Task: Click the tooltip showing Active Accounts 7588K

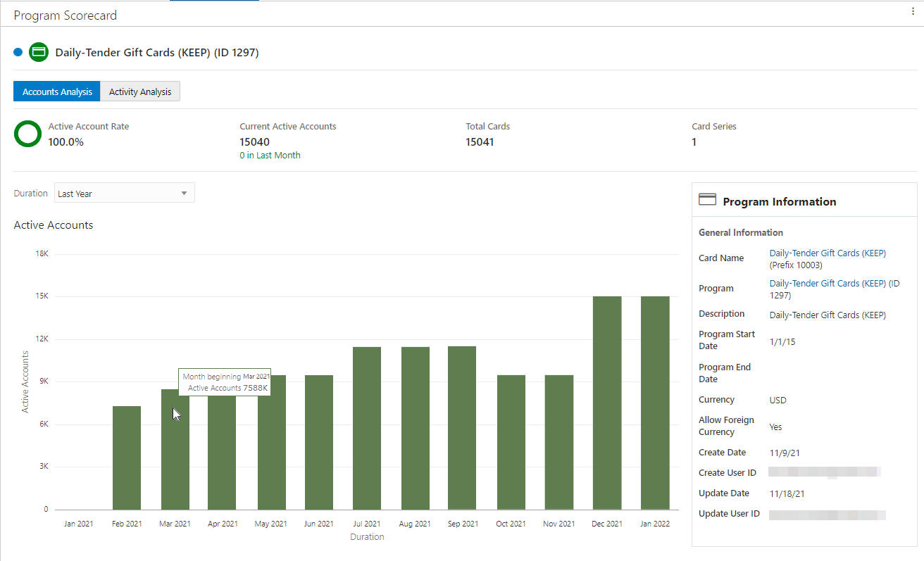Action: click(225, 382)
